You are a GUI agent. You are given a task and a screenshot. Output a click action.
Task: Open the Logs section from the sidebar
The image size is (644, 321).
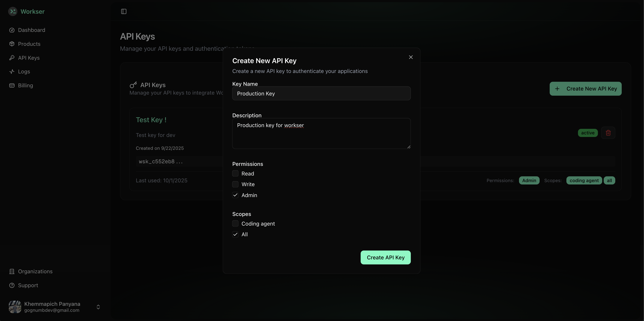(24, 71)
